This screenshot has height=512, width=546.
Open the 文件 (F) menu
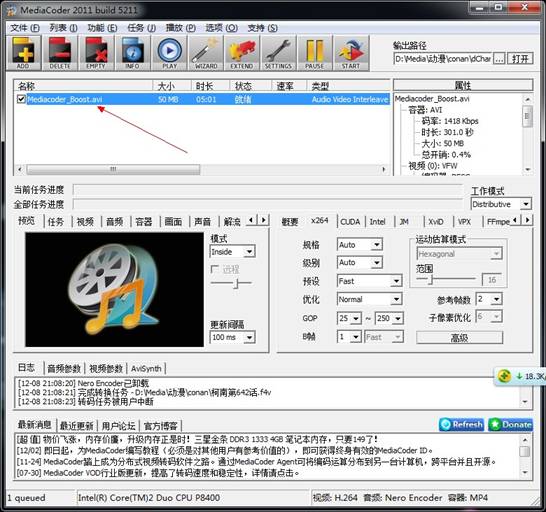(25, 28)
